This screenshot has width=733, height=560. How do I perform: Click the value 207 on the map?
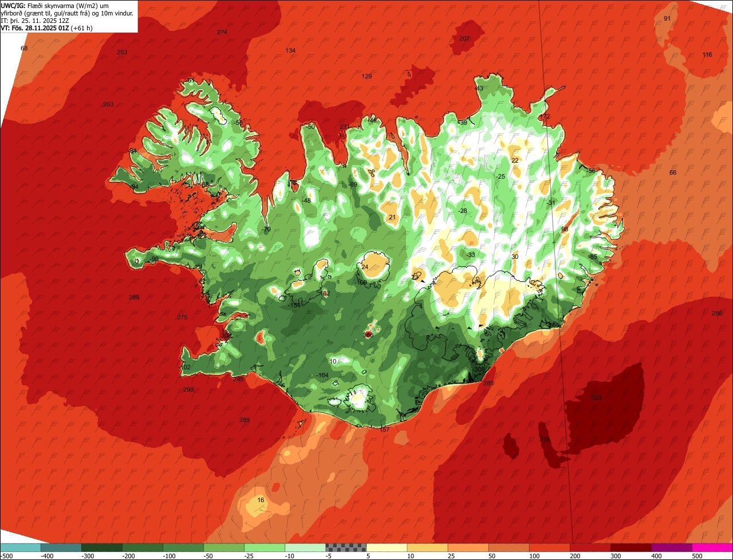[x=464, y=38]
